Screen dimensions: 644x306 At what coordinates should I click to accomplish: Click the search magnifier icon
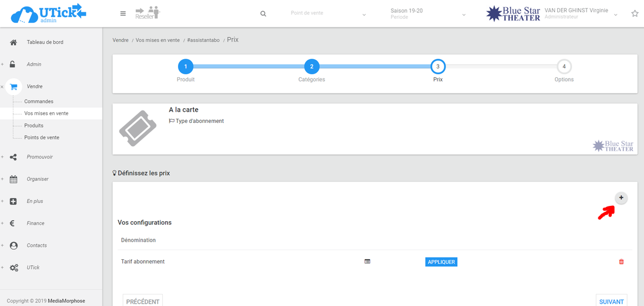click(x=263, y=13)
